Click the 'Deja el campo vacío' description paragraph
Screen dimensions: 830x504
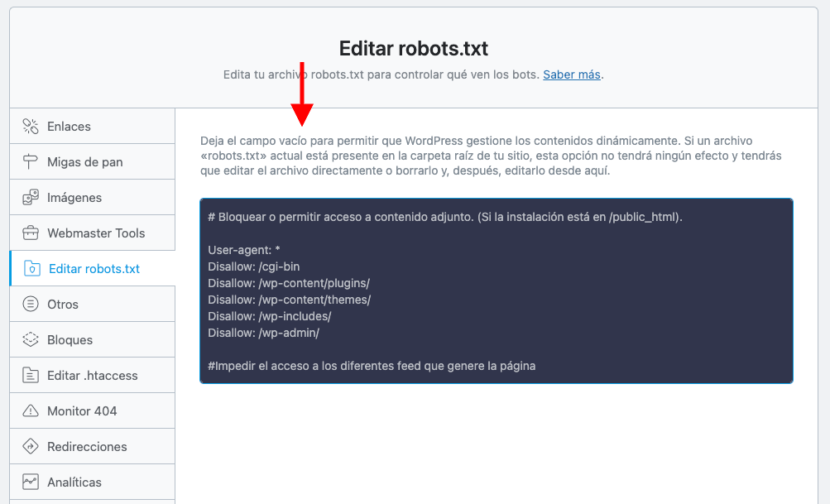pyautogui.click(x=491, y=156)
